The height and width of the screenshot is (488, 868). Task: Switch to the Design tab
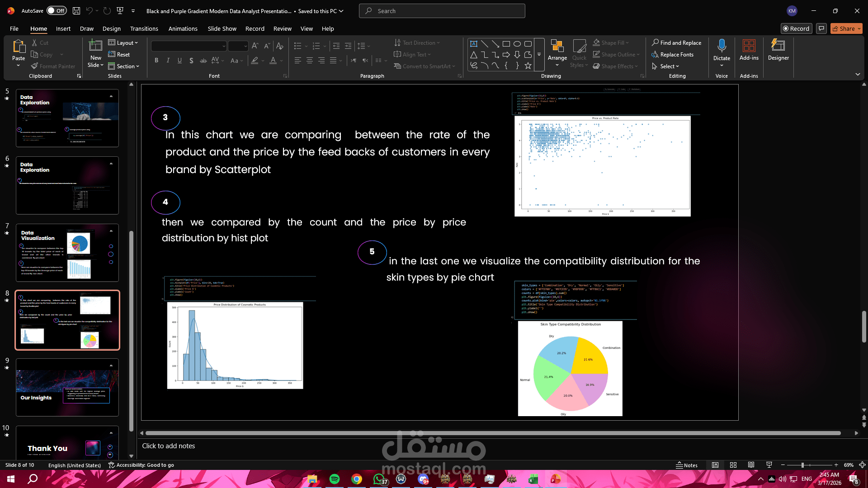111,28
